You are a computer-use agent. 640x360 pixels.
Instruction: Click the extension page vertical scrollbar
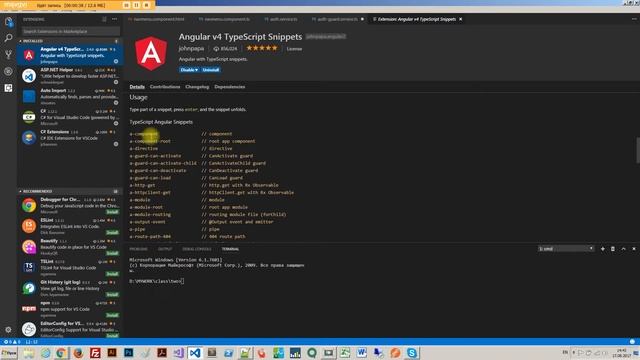(x=638, y=150)
